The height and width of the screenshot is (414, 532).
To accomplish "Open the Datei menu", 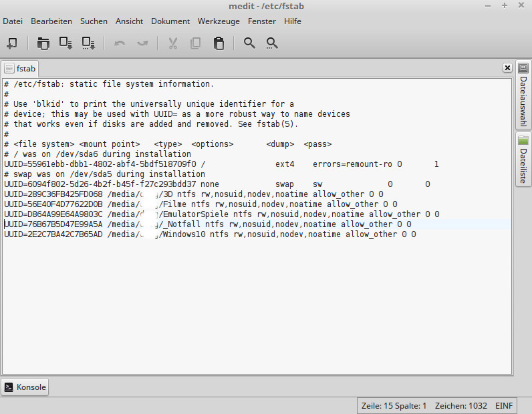I will 13,21.
